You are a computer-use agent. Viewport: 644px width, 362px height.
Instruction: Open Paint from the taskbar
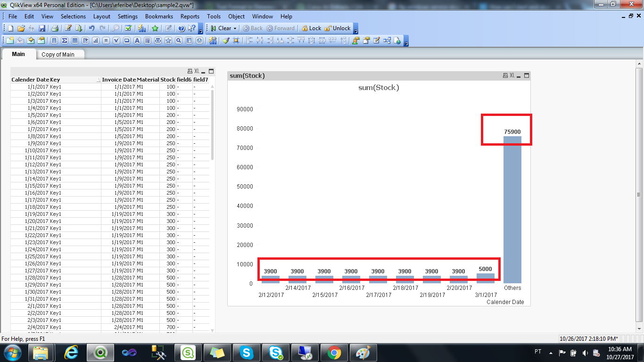tap(363, 352)
